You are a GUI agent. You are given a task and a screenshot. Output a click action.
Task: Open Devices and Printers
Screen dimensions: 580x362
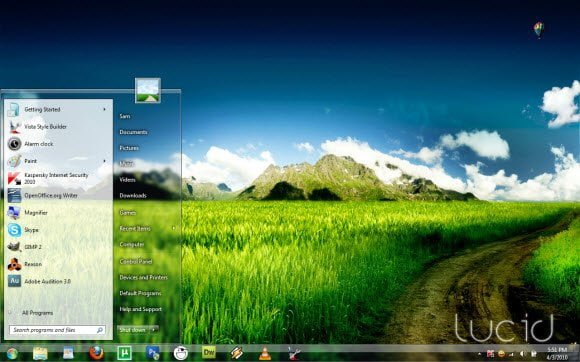(144, 277)
